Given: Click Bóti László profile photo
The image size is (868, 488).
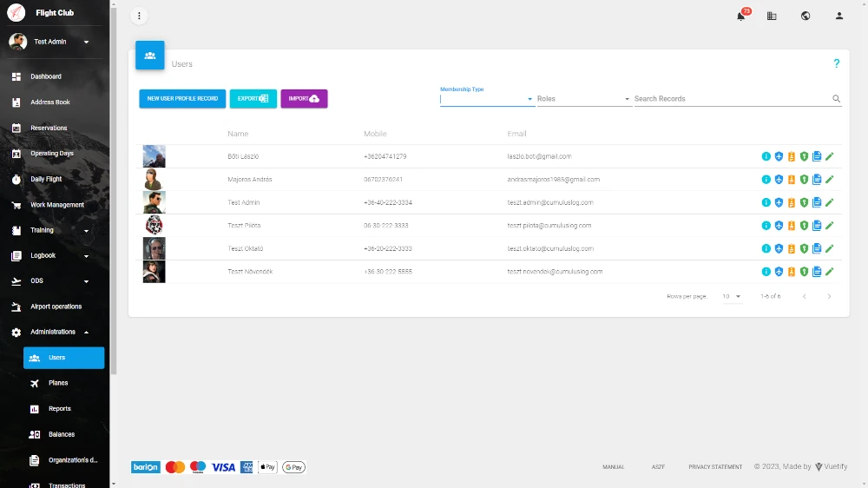Looking at the screenshot, I should [154, 157].
